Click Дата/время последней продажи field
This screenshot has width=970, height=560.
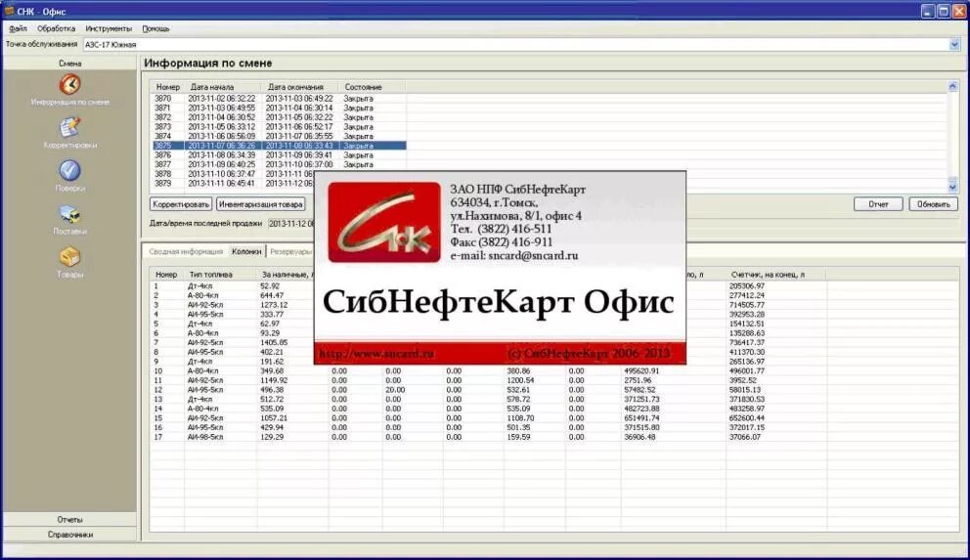pyautogui.click(x=290, y=223)
